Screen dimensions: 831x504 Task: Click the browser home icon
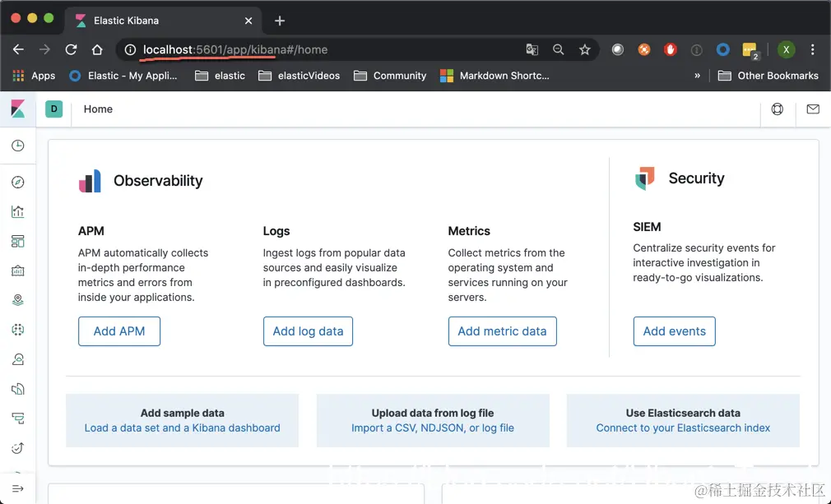97,50
